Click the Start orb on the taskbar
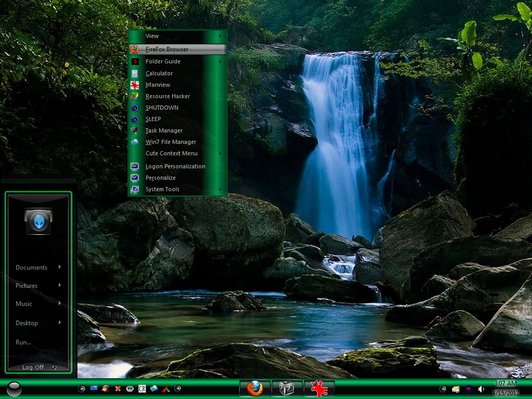Image resolution: width=532 pixels, height=399 pixels. tap(14, 389)
